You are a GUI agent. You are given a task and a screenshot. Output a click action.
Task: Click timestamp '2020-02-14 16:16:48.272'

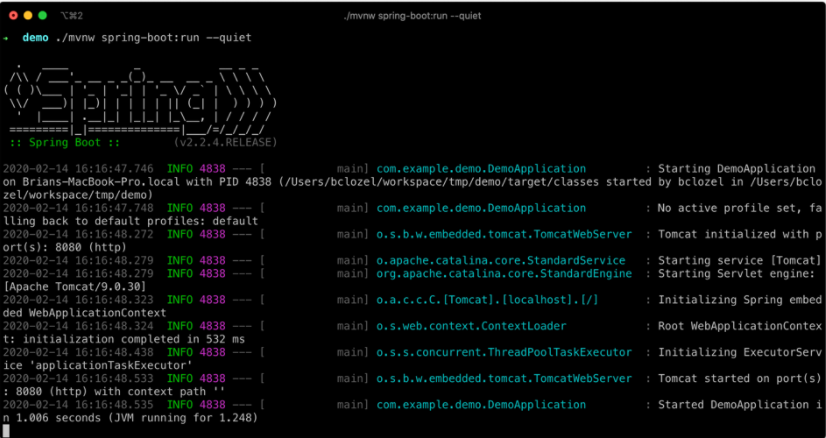(78, 235)
